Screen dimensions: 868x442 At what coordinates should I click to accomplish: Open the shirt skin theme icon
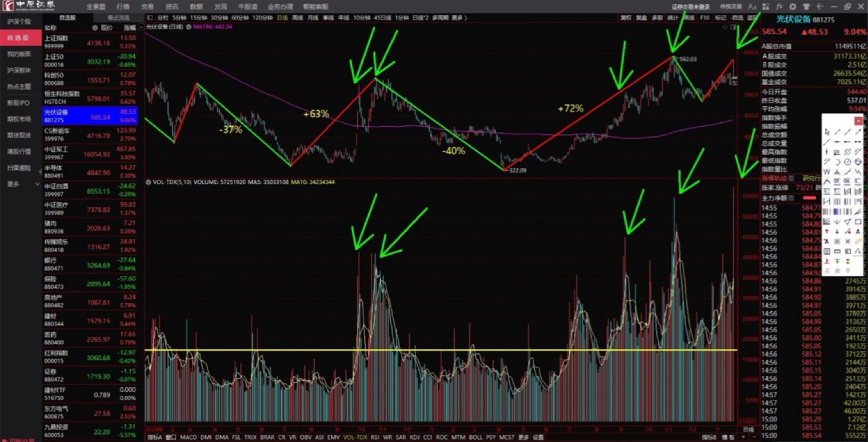click(806, 6)
